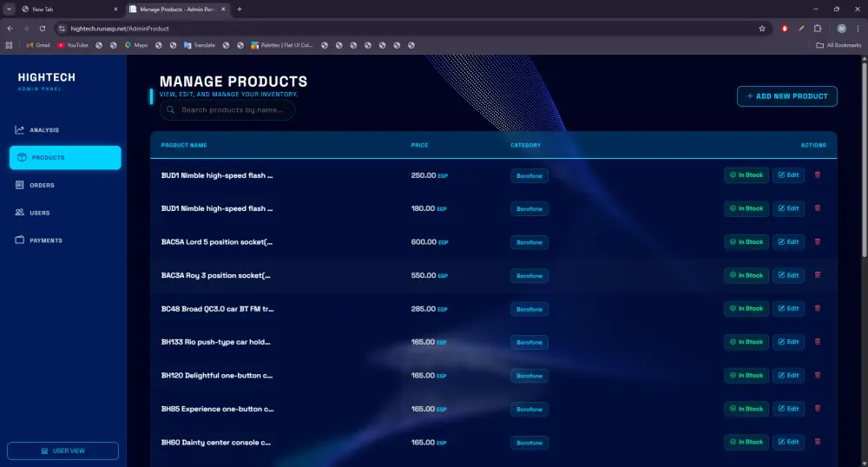Switch to User View
868x467 pixels.
(62, 451)
